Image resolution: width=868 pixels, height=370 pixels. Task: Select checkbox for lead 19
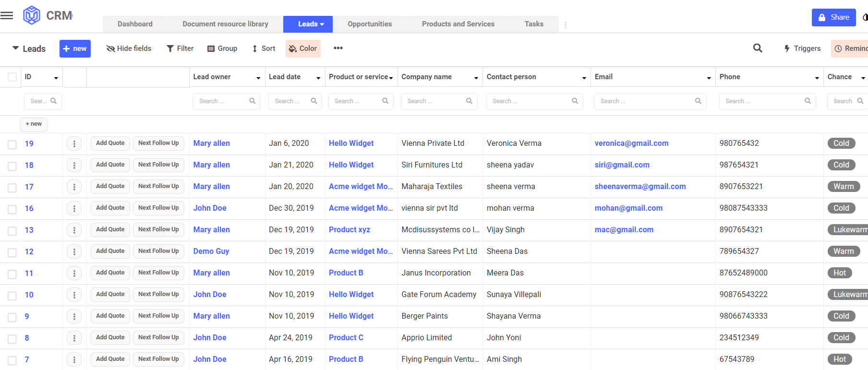(x=12, y=144)
